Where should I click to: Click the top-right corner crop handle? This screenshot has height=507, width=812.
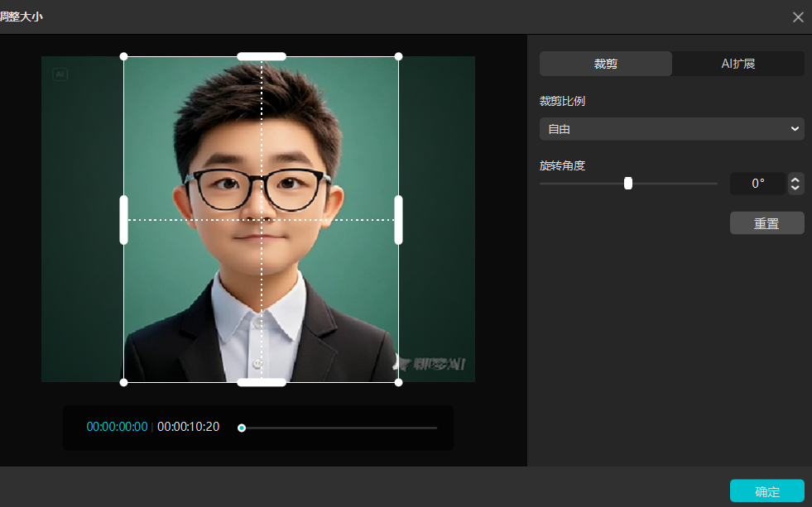click(x=398, y=56)
